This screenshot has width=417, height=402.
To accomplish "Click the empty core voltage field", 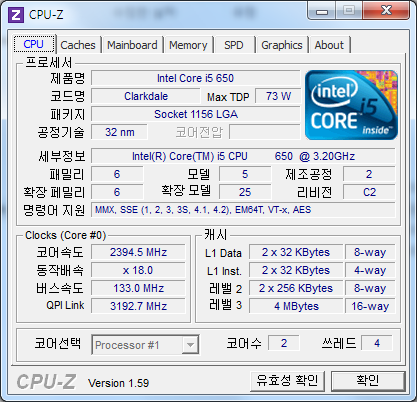I will coord(265,132).
